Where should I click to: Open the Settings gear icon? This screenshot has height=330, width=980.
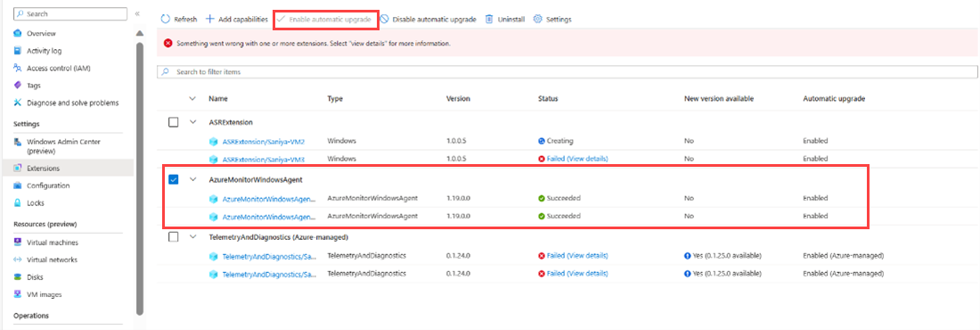point(537,20)
